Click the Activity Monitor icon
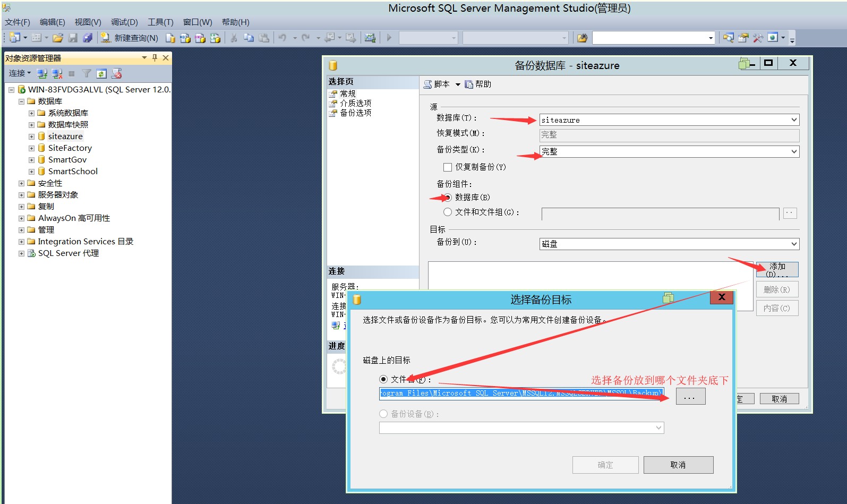Viewport: 847px width, 504px height. point(370,38)
